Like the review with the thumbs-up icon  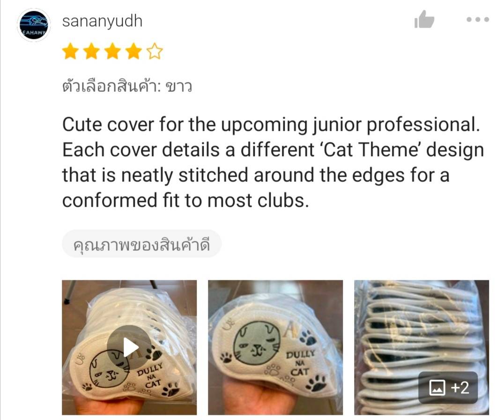(424, 19)
